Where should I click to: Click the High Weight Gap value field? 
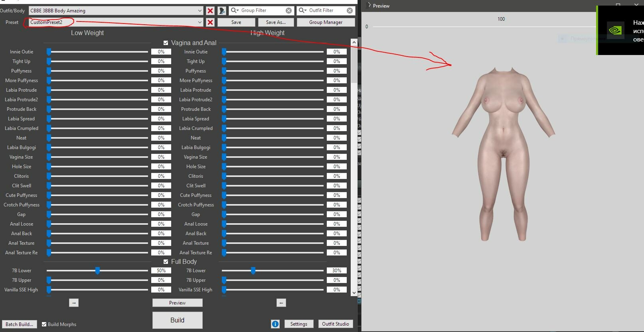[x=337, y=214]
